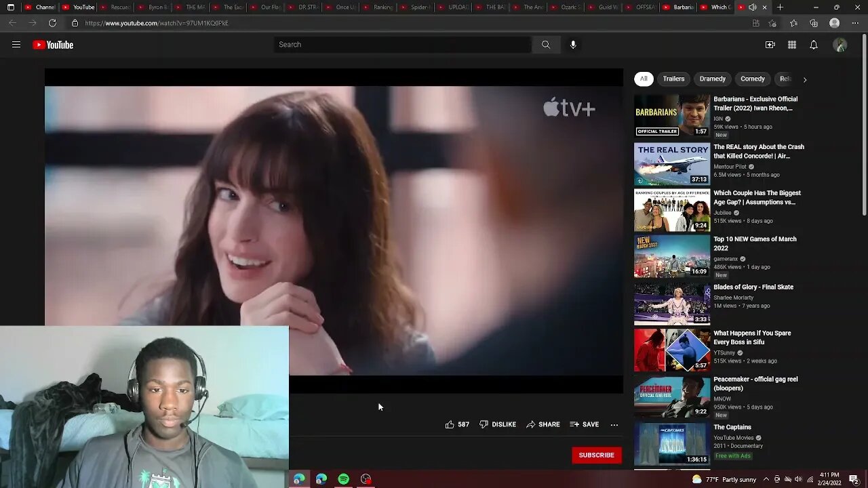868x488 pixels.
Task: Select the All filter chip
Action: coord(644,79)
